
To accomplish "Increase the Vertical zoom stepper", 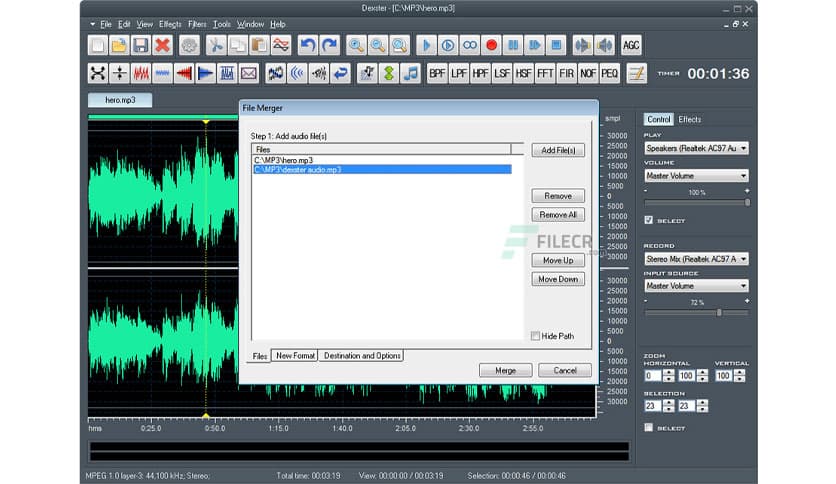I will 739,373.
